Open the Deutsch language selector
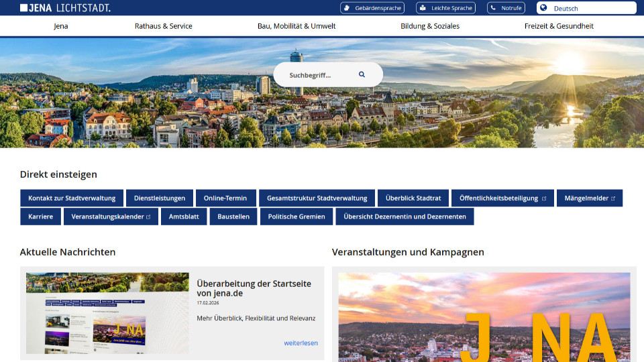Image resolution: width=644 pixels, height=362 pixels. [x=586, y=8]
